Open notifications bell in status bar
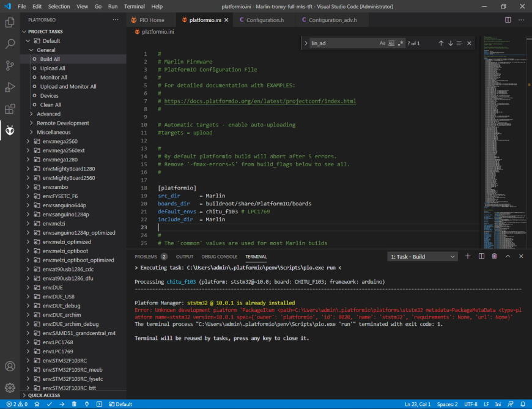Viewport: 532px width, 409px height. 523,404
